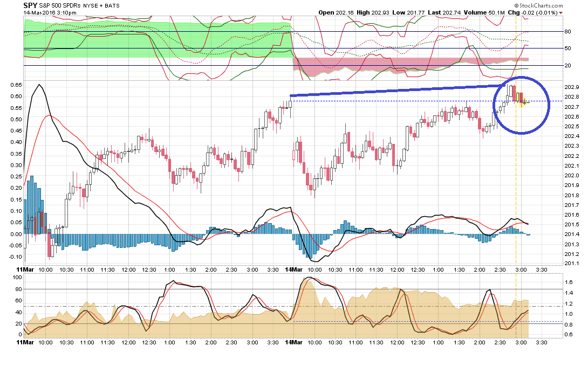Click the Open 202.16 value
The height and width of the screenshot is (388, 588).
click(336, 12)
